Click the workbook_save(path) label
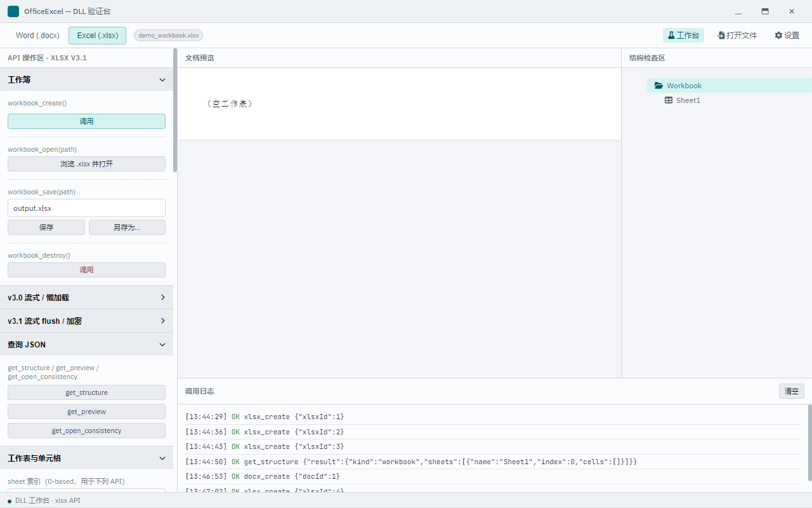Image resolution: width=812 pixels, height=508 pixels. pos(41,192)
